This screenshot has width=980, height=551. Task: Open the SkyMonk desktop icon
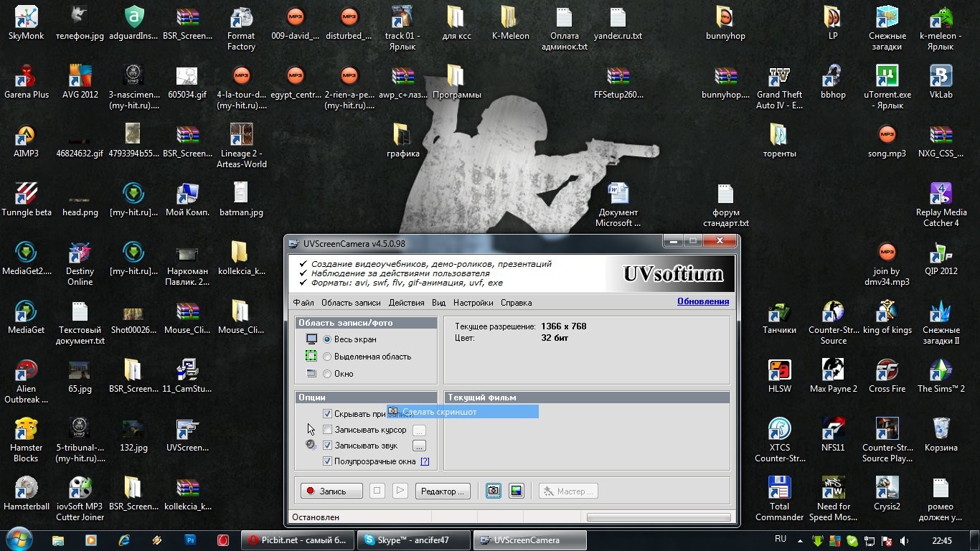(x=27, y=23)
